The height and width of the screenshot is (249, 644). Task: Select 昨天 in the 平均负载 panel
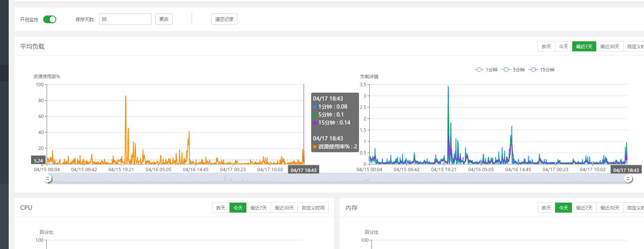click(x=546, y=46)
